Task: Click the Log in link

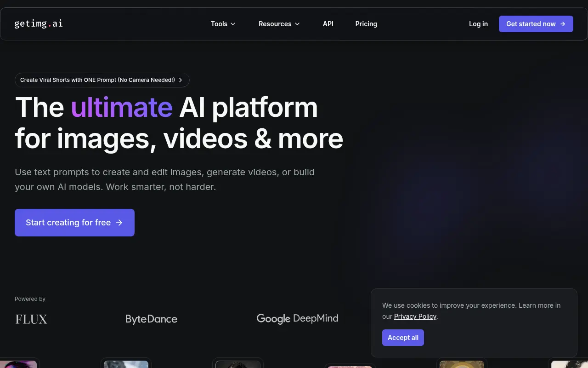Action: (478, 23)
